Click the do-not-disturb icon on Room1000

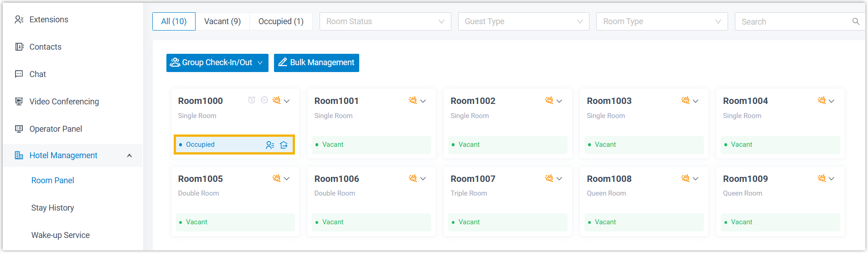click(264, 100)
